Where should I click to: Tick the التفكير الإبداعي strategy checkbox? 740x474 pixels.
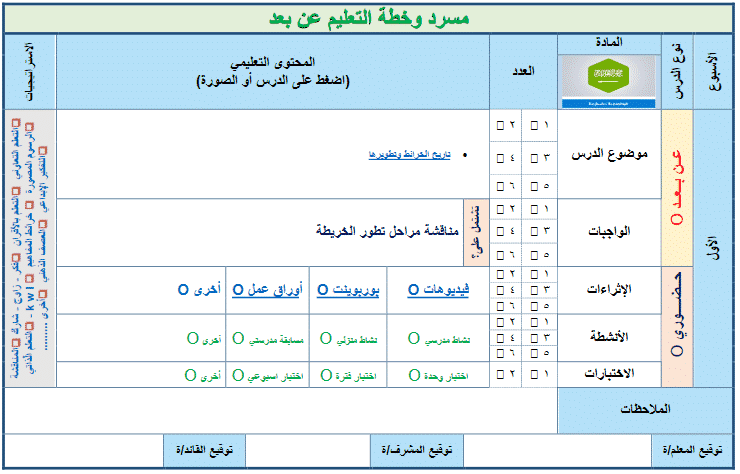pyautogui.click(x=43, y=151)
